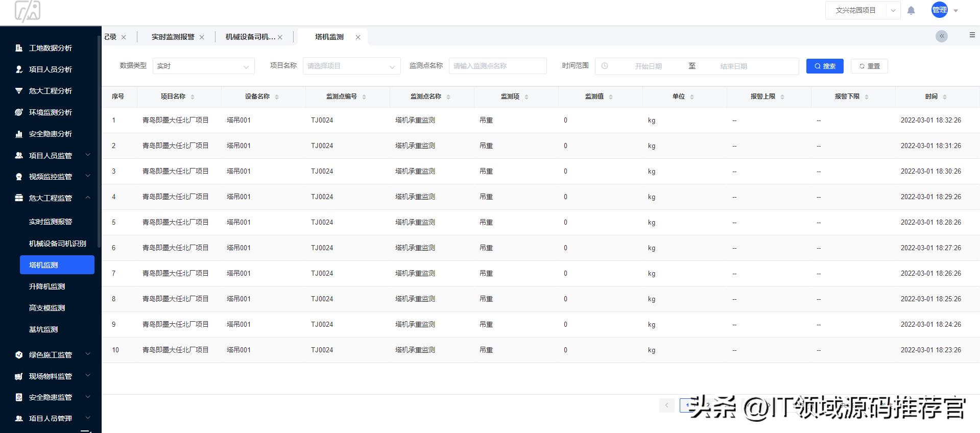This screenshot has width=980, height=433.
Task: Click time cell 2022-03-01 18:32:26
Action: coord(930,121)
